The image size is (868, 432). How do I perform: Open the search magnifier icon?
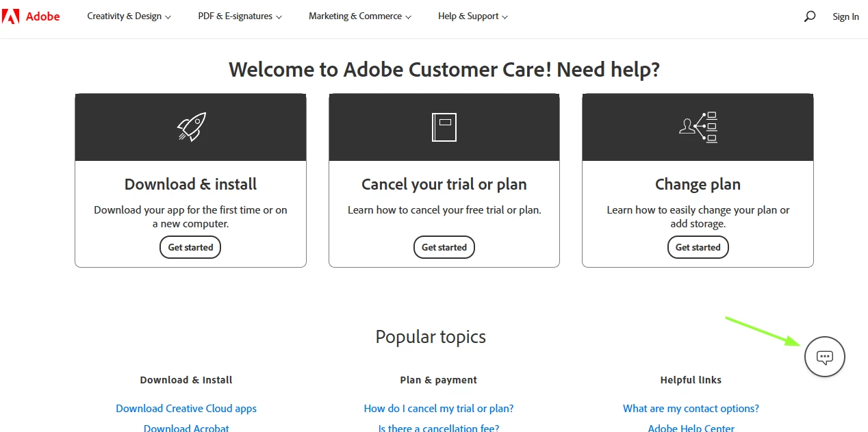pyautogui.click(x=810, y=16)
